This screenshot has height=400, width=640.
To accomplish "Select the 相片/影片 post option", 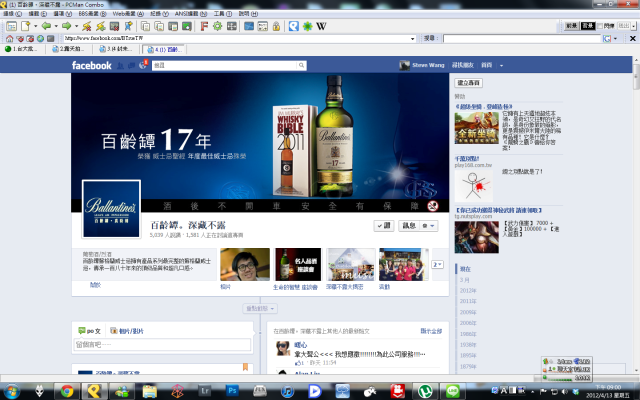I will coord(127,331).
